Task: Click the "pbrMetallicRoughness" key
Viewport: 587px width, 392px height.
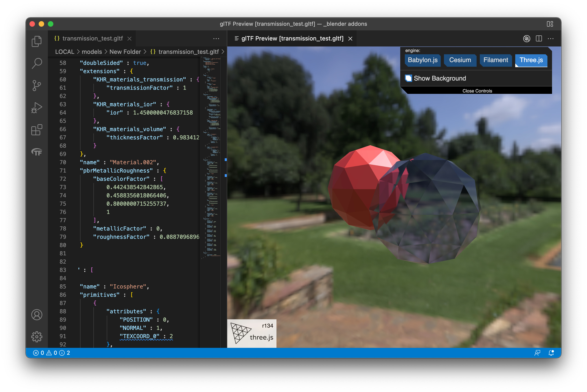Action: point(116,170)
